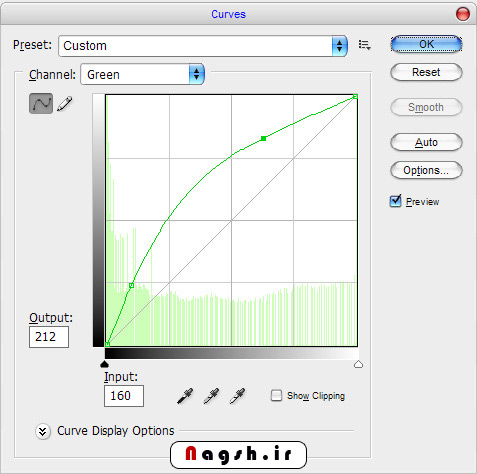This screenshot has width=477, height=474.
Task: Open the Channel dropdown showing Green
Action: [142, 74]
